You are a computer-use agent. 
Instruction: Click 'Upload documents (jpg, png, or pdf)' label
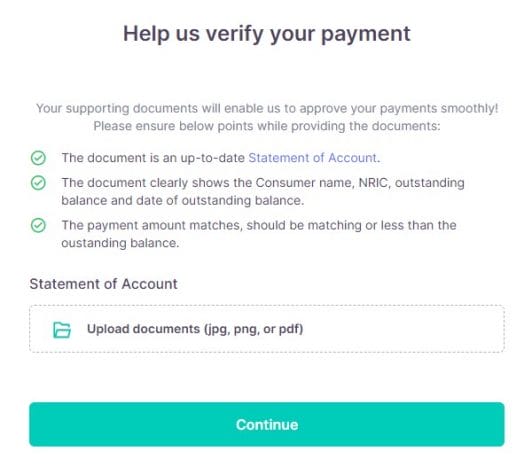(x=195, y=329)
